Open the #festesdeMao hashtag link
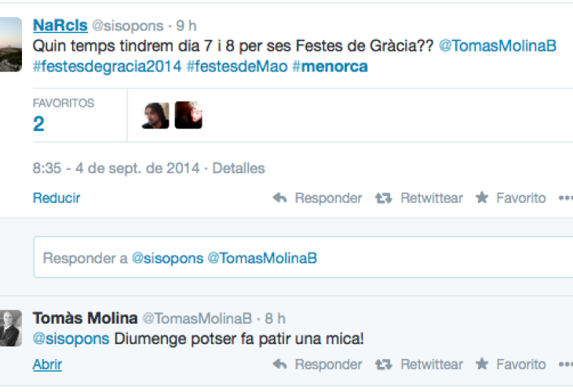The height and width of the screenshot is (392, 573). click(237, 67)
